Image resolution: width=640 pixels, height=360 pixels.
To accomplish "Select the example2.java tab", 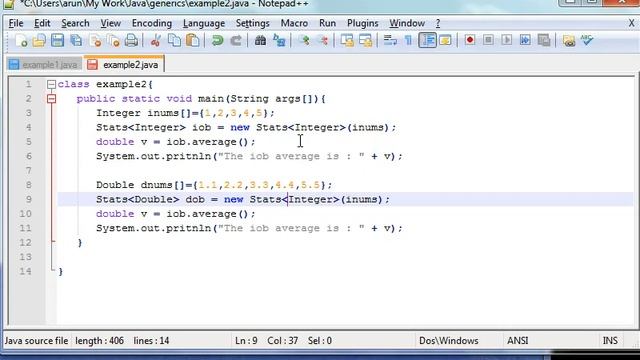I will [x=124, y=64].
